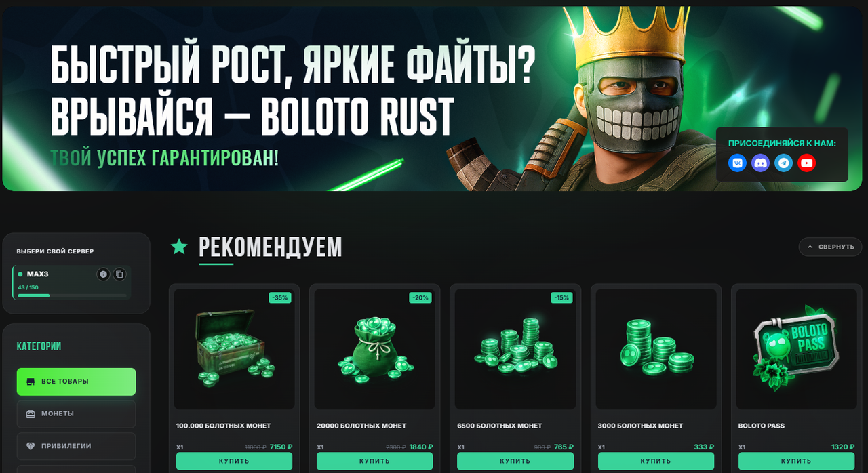Buy the Boloto Pass

(795, 461)
